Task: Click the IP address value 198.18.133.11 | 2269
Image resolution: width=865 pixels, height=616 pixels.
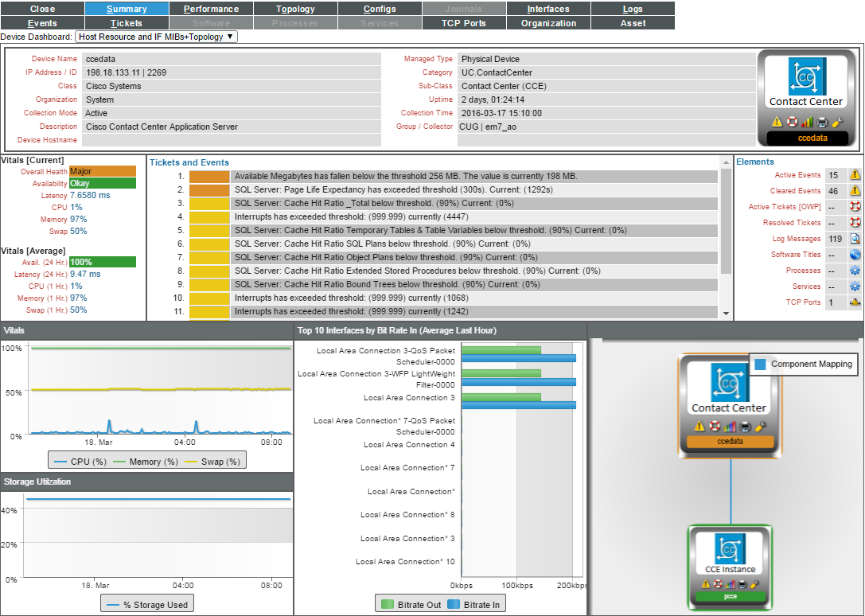Action: pos(126,72)
